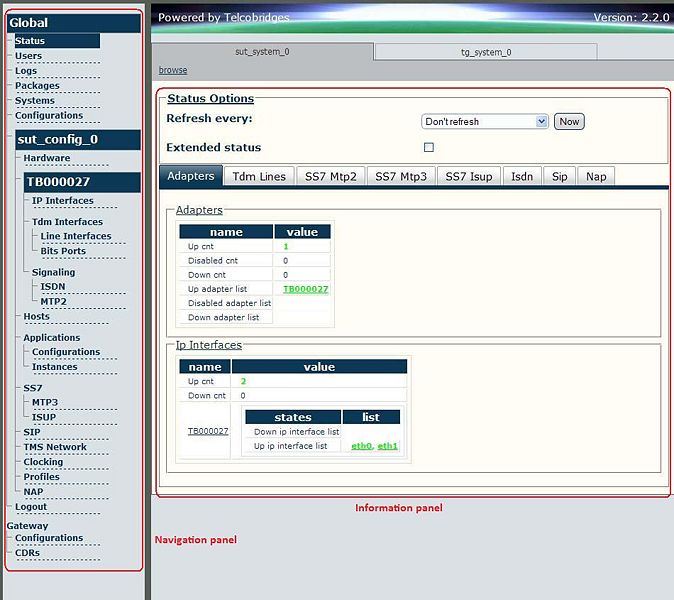674x600 pixels.
Task: Click the Gateway section label
Action: click(28, 526)
